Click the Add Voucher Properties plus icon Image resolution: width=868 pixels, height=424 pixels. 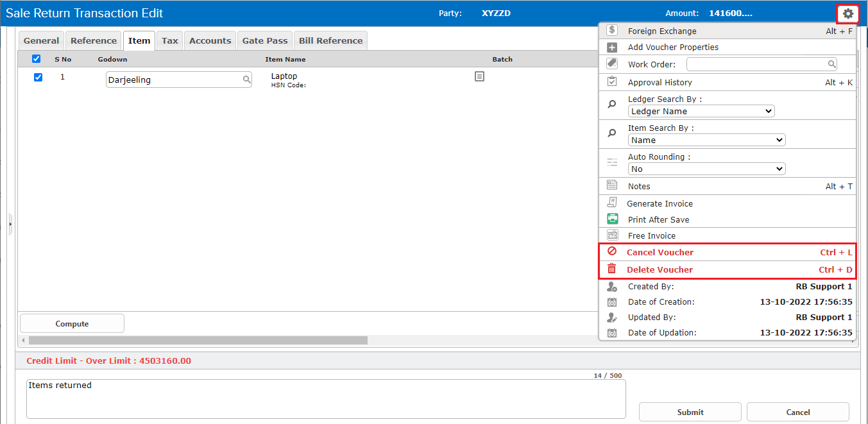[612, 47]
